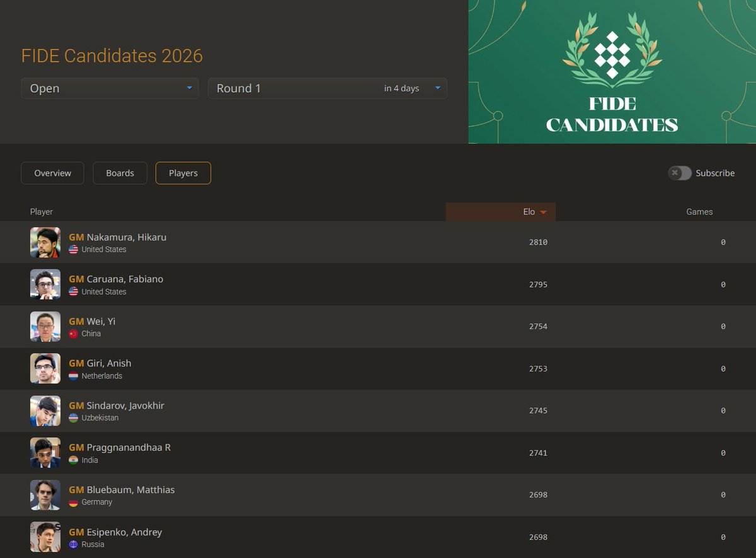Screen dimensions: 756x558
Task: Click Esipenko's Games count 0
Action: pos(723,537)
